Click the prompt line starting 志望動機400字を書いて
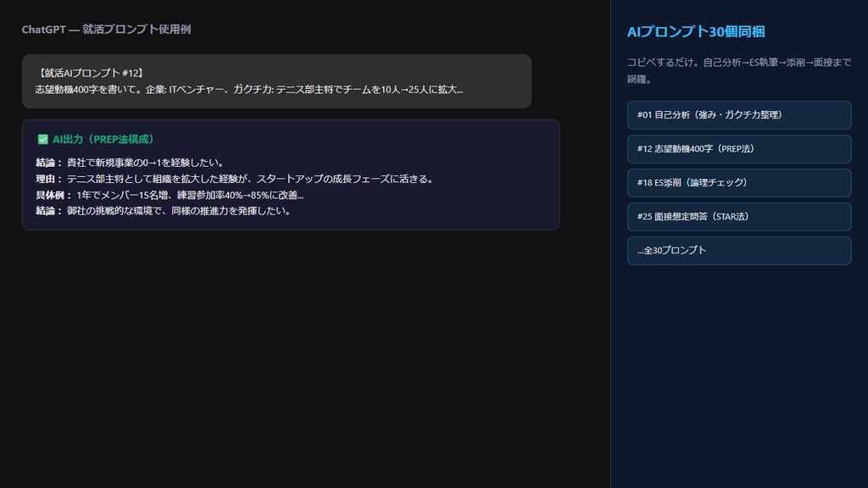This screenshot has width=868, height=488. 249,90
